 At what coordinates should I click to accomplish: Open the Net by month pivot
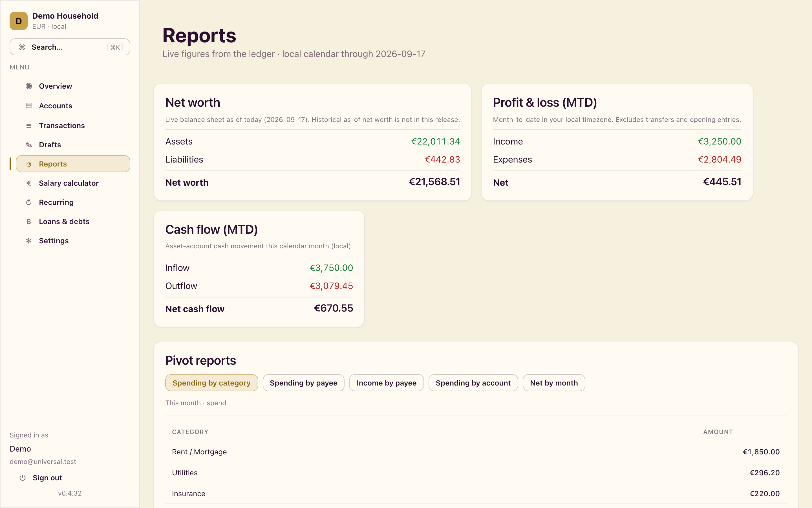click(554, 383)
